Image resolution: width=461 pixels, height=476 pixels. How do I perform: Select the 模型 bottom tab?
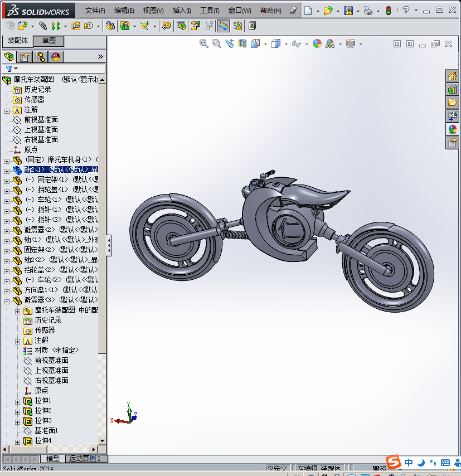click(53, 459)
